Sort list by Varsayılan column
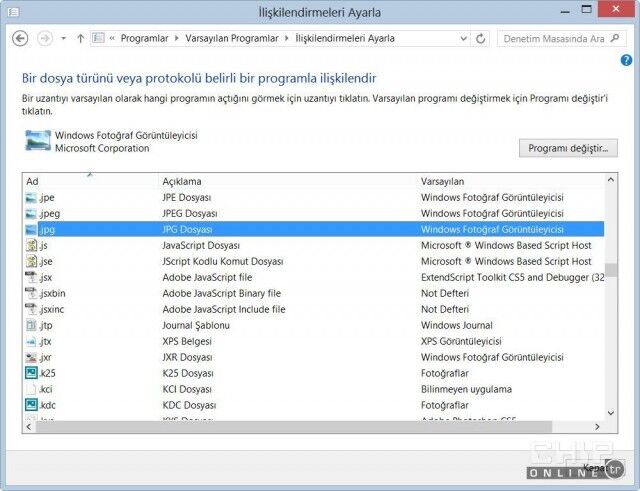The height and width of the screenshot is (491, 640). [x=442, y=181]
